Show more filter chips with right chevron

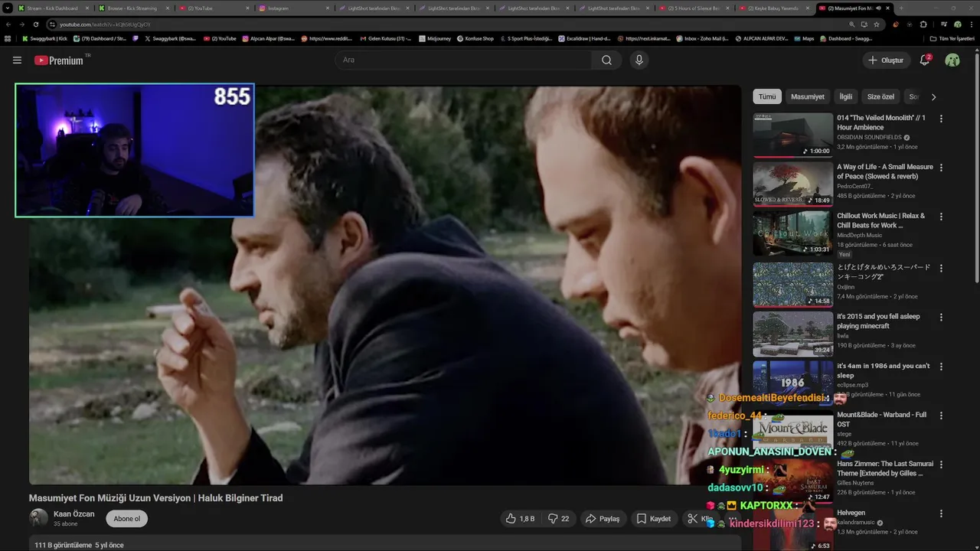coord(933,97)
